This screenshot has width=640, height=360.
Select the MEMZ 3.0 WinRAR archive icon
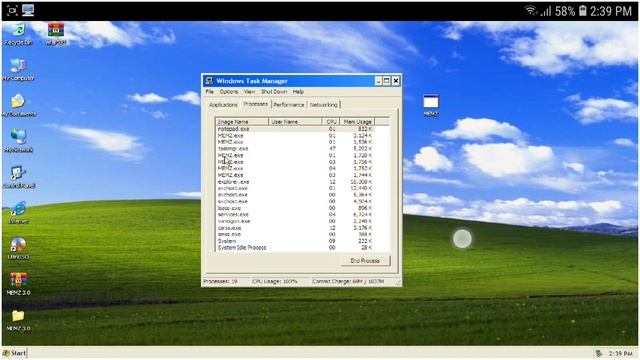click(18, 284)
